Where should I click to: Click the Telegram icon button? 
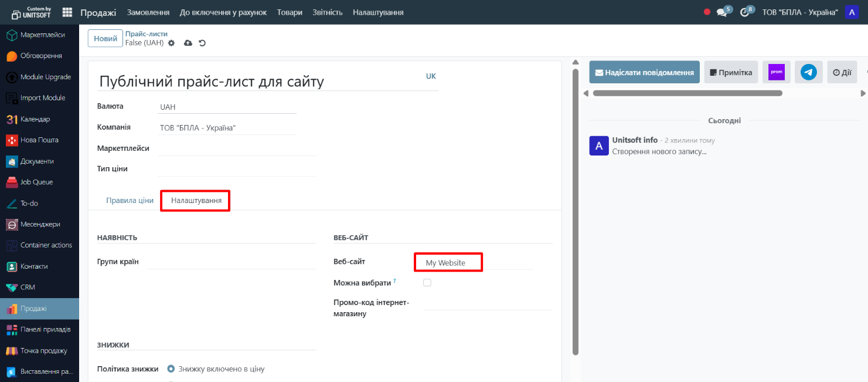click(x=808, y=72)
